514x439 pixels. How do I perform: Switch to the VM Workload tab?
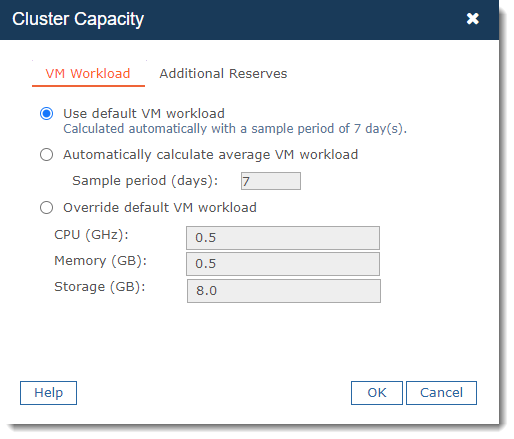click(88, 74)
